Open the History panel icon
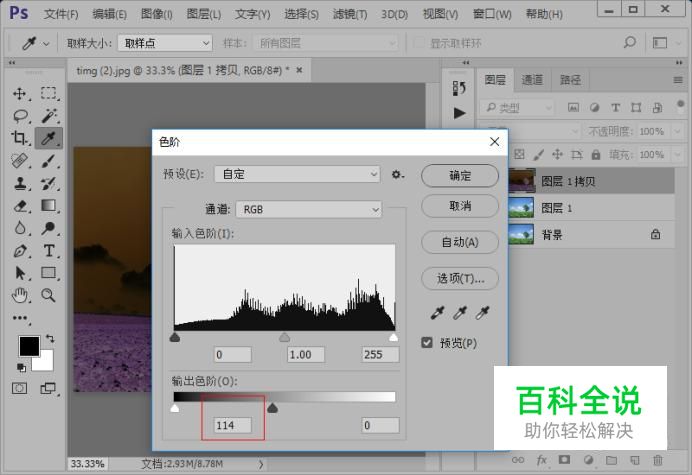The height and width of the screenshot is (475, 692). coord(459,88)
